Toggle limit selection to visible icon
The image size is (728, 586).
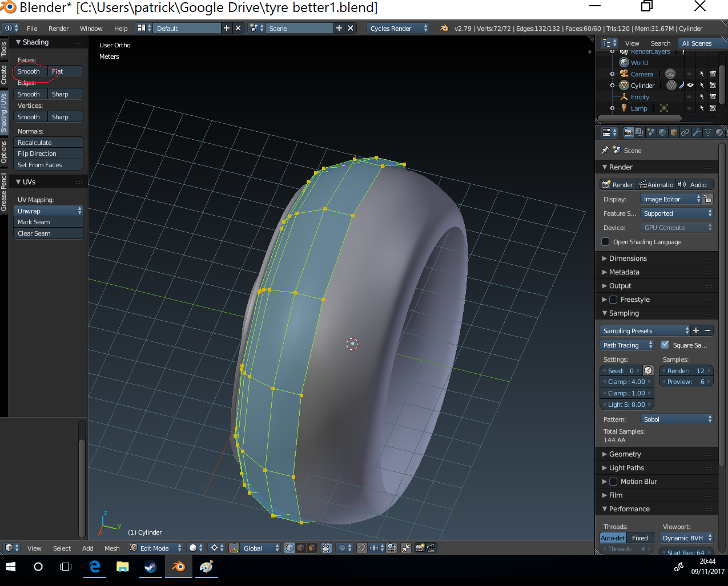tap(327, 548)
